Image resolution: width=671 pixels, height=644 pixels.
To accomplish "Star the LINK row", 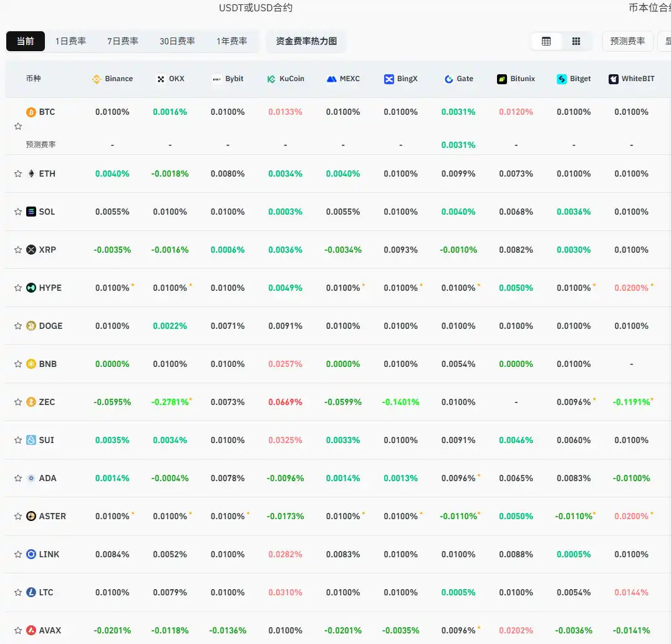I will [18, 555].
